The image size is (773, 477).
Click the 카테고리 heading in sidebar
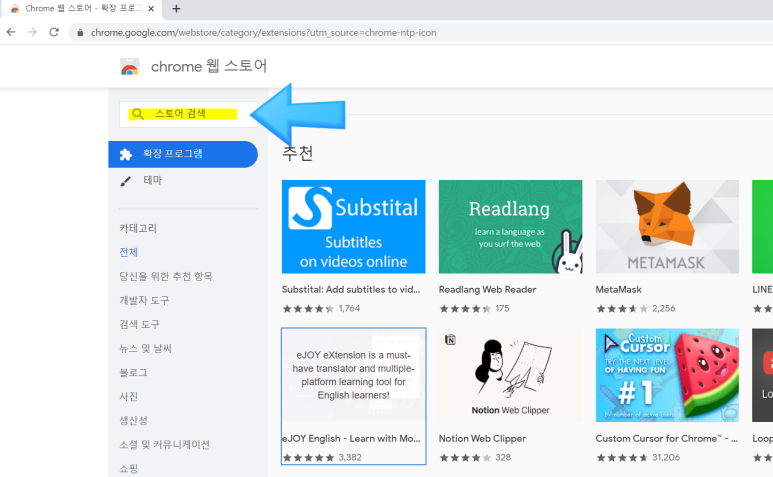[x=138, y=228]
